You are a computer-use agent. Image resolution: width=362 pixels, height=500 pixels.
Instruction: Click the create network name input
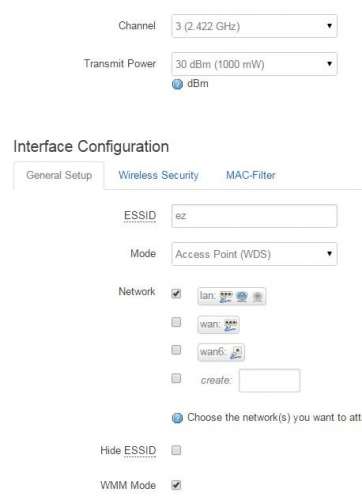(x=269, y=380)
